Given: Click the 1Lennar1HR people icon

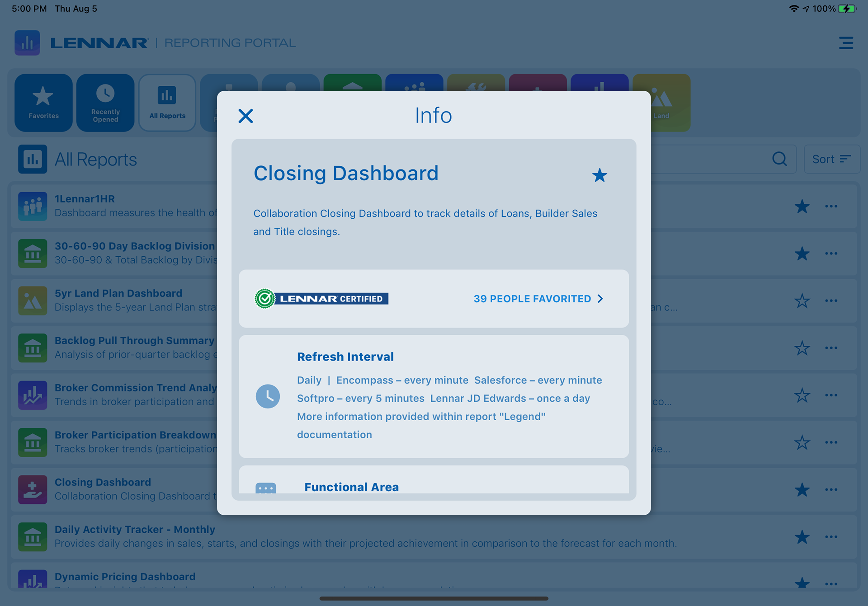Looking at the screenshot, I should pos(33,206).
